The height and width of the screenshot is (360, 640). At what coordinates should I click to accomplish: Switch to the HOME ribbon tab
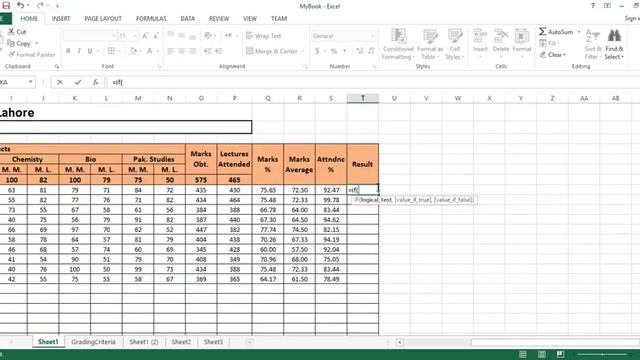[x=29, y=18]
